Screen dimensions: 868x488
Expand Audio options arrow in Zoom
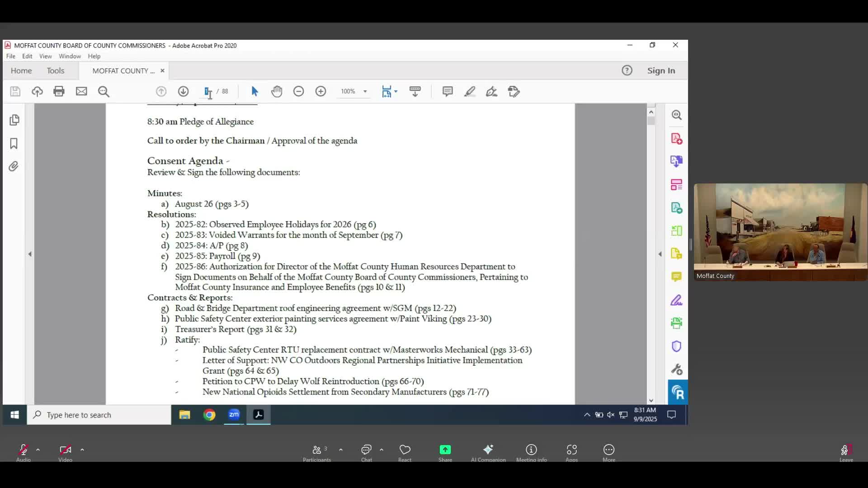tap(38, 450)
